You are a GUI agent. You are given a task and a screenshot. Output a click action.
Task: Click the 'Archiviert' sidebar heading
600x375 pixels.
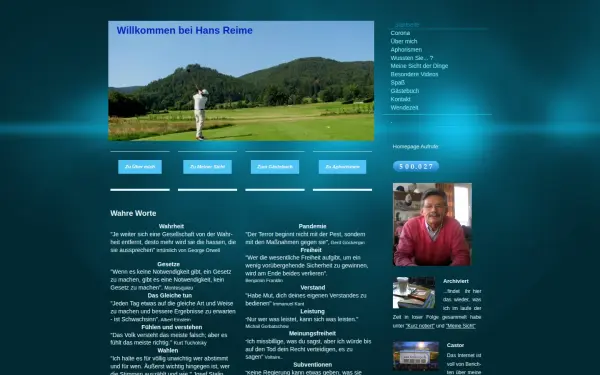tap(456, 281)
